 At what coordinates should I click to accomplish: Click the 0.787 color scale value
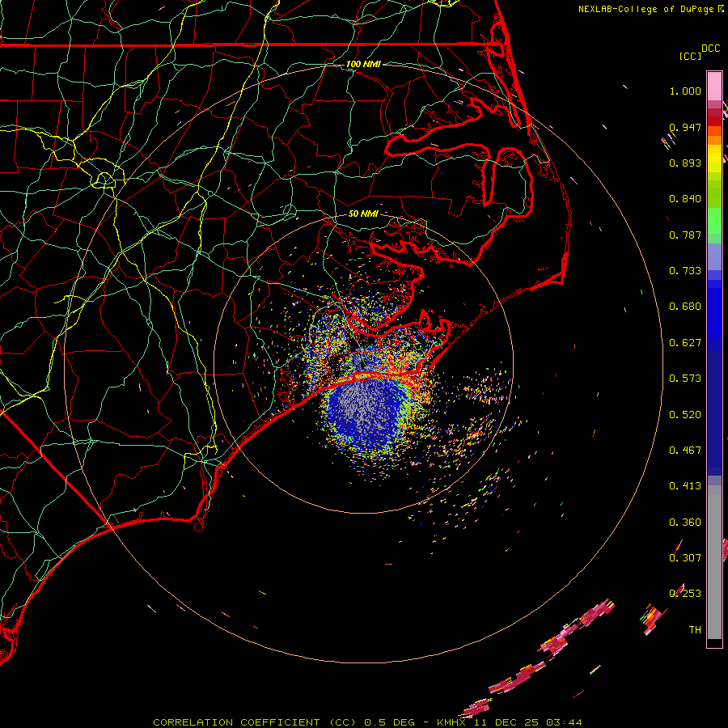coord(685,235)
